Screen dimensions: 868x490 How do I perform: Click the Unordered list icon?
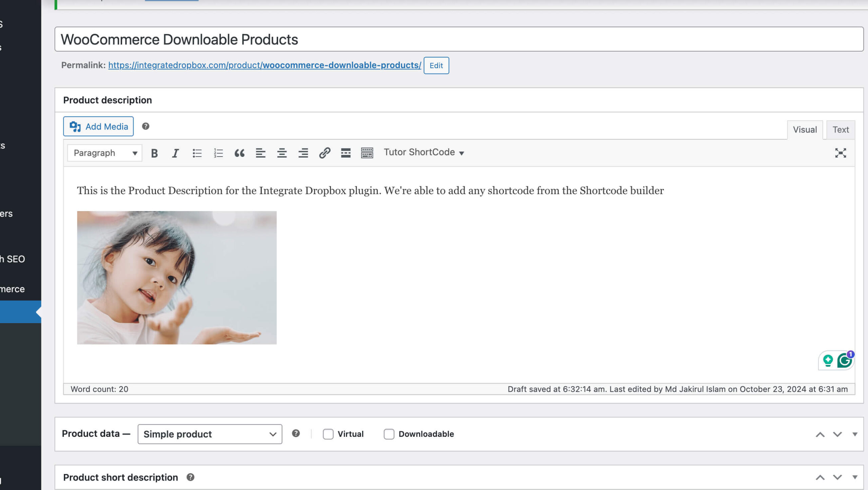196,152
